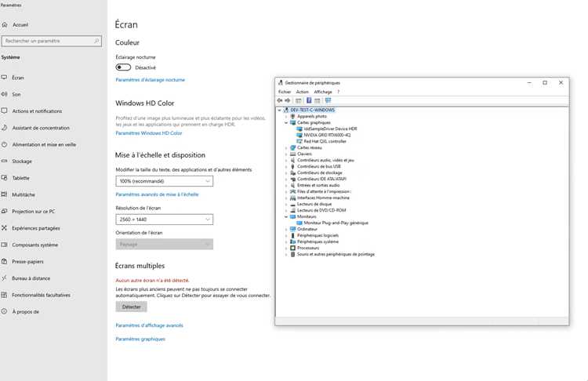Open Projection sur ce PC settings

(34, 212)
